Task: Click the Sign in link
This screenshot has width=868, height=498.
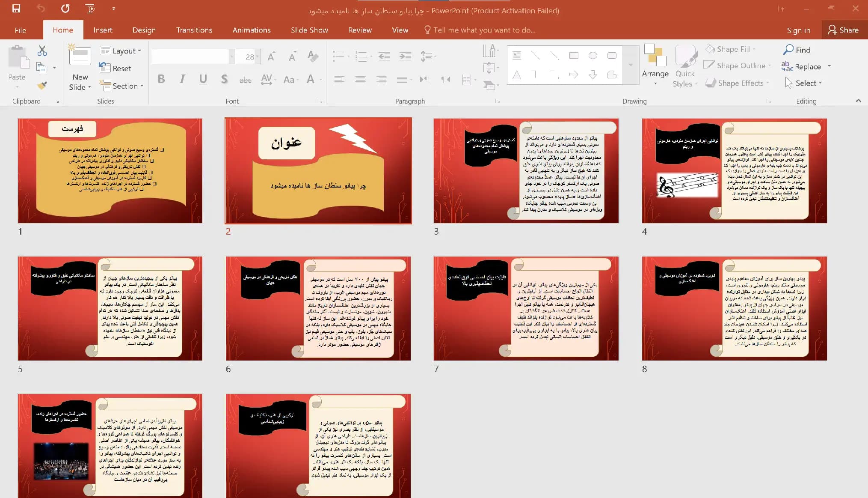Action: pos(798,30)
